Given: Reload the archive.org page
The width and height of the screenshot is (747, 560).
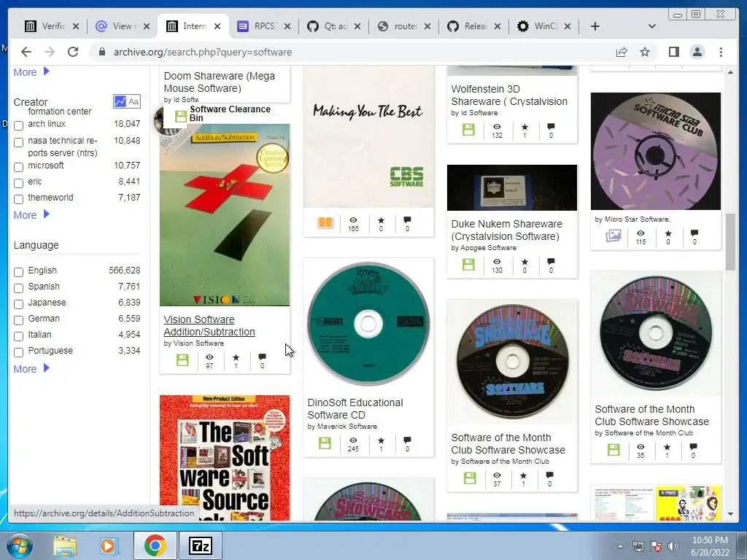Looking at the screenshot, I should click(72, 52).
